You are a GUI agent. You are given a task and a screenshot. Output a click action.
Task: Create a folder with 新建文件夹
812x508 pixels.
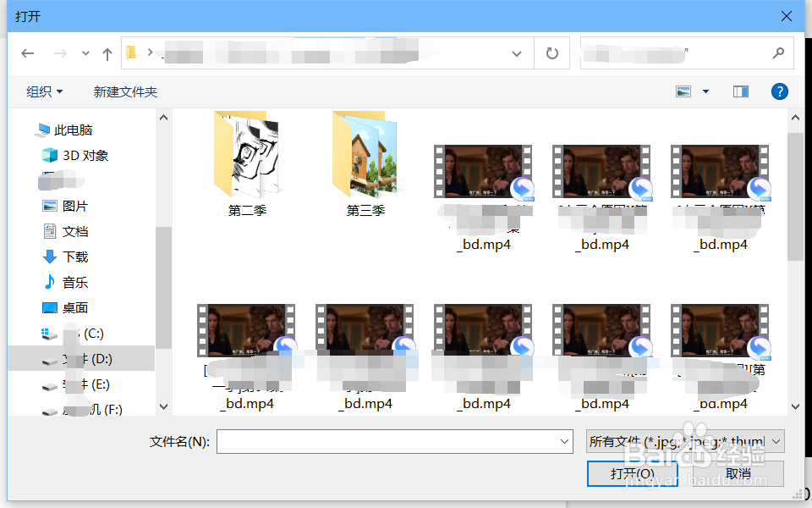[125, 91]
